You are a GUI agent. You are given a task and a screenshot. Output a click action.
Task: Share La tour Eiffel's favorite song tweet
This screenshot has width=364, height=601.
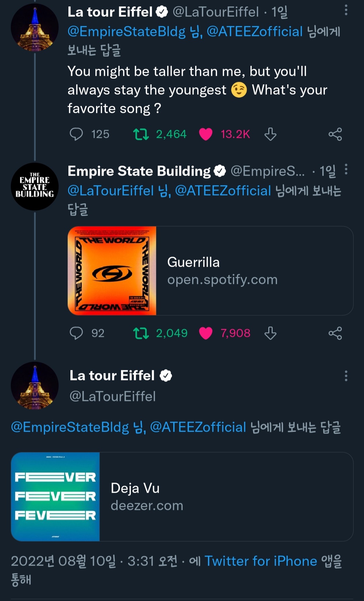point(335,134)
